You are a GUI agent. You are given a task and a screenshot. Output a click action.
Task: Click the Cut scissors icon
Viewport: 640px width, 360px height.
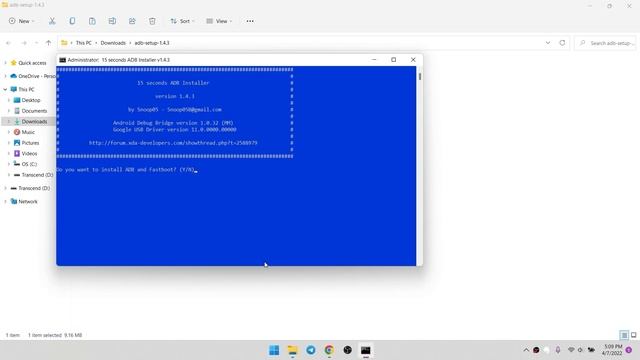point(52,21)
